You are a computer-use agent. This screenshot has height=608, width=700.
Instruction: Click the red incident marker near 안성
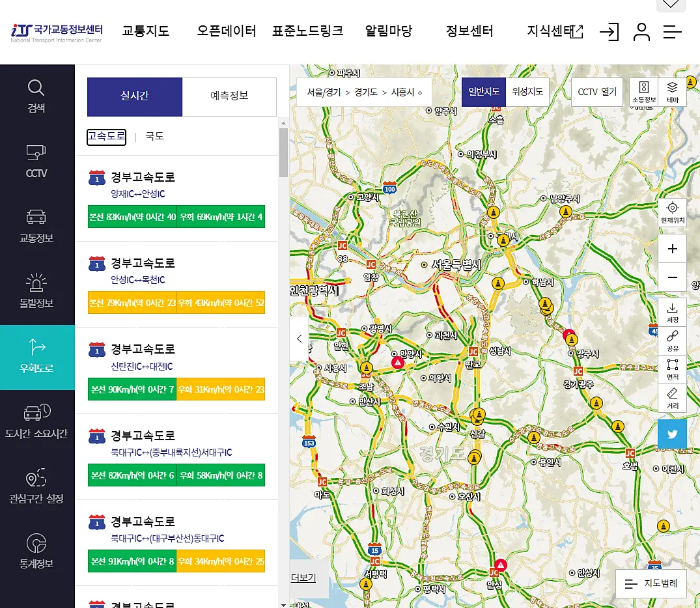coord(500,565)
